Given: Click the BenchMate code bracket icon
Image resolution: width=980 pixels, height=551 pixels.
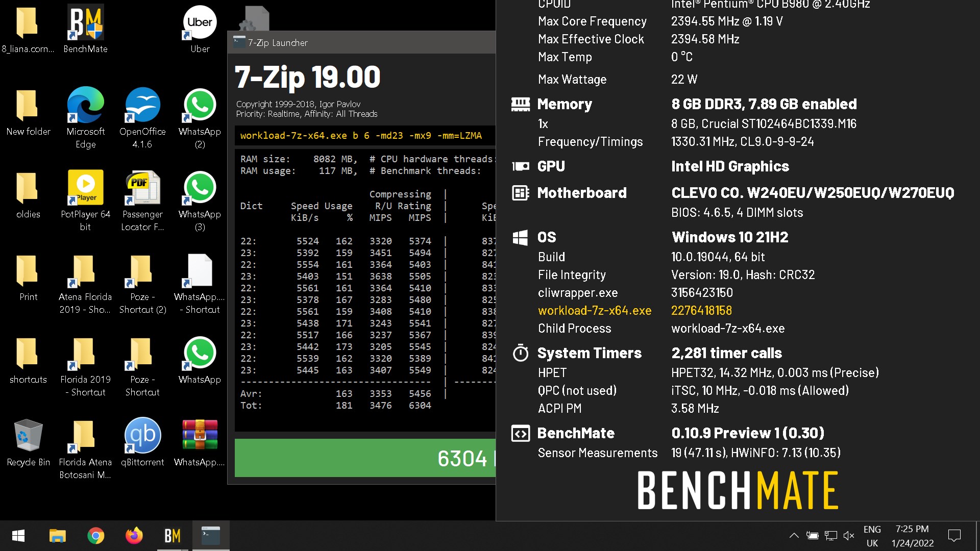Looking at the screenshot, I should pos(520,433).
